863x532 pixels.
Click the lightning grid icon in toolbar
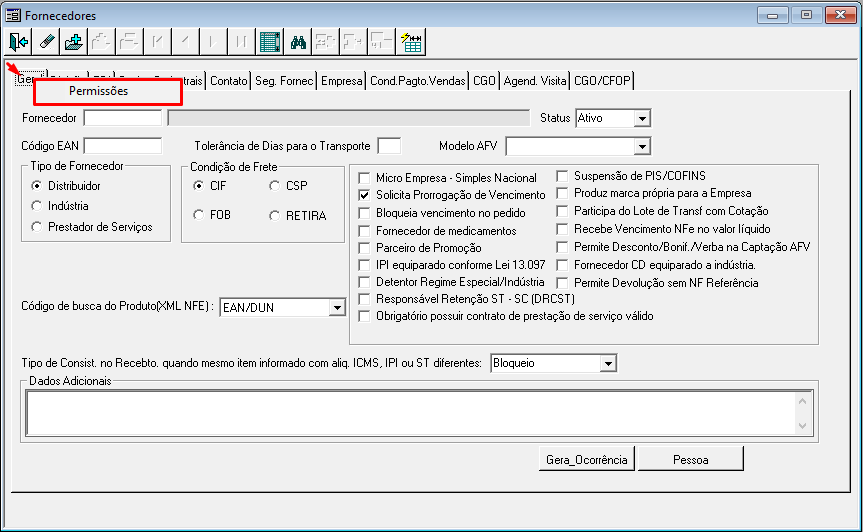(x=411, y=42)
